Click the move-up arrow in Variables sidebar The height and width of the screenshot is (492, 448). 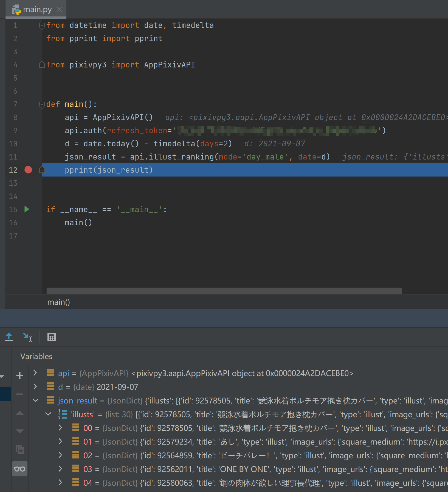(19, 413)
